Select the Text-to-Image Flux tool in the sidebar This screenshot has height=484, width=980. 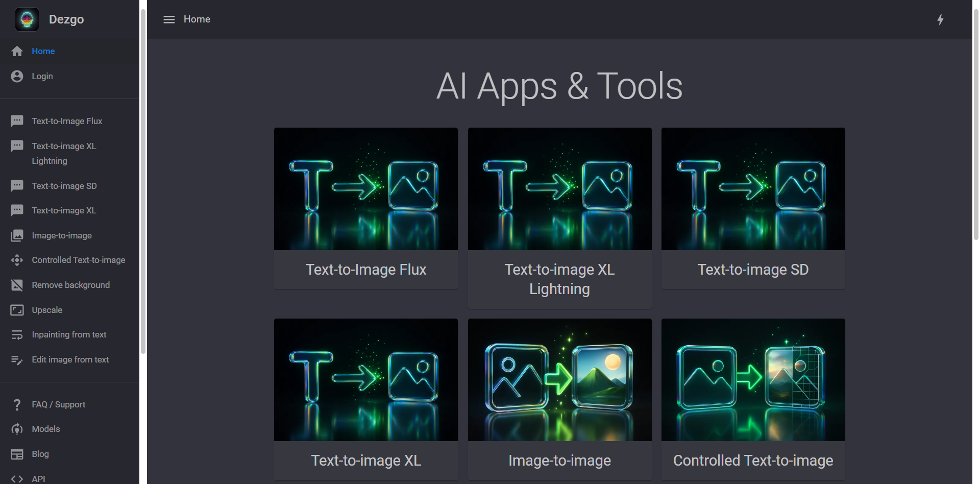67,120
